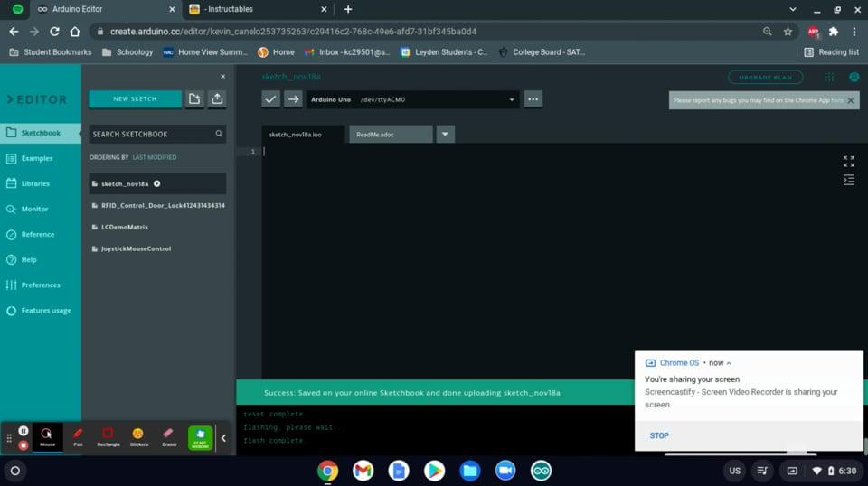Image resolution: width=868 pixels, height=486 pixels.
Task: Switch to the Instructables browser tab
Action: tap(258, 9)
